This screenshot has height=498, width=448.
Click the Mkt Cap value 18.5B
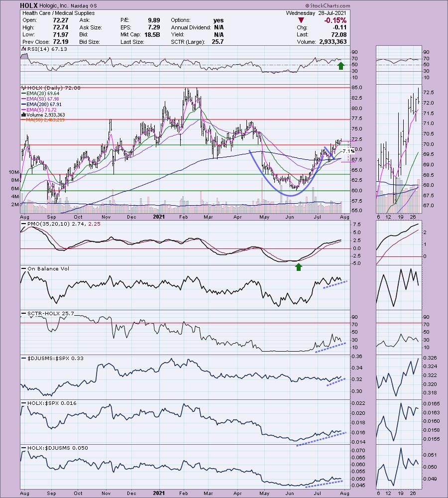(152, 35)
